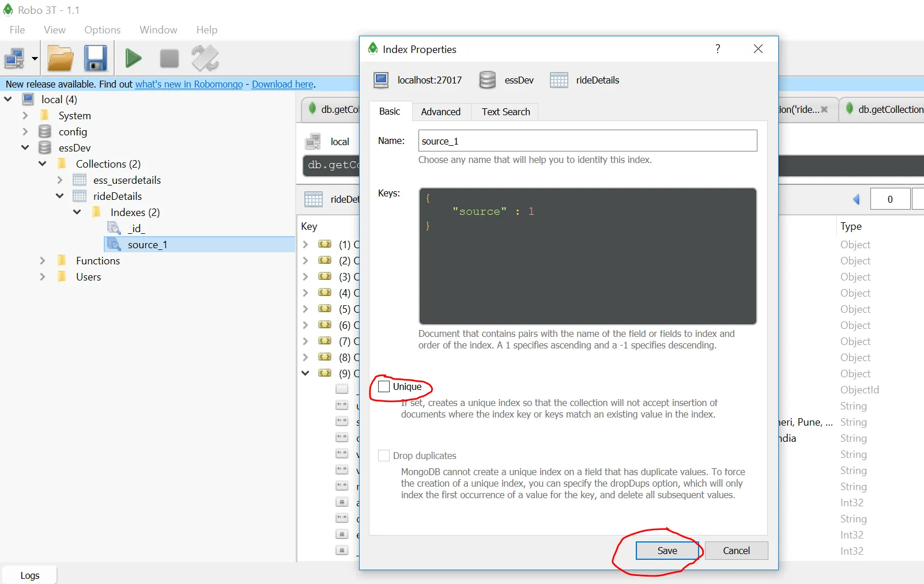Enable the Unique checkbox
Screen dimensions: 924x584
coord(384,386)
